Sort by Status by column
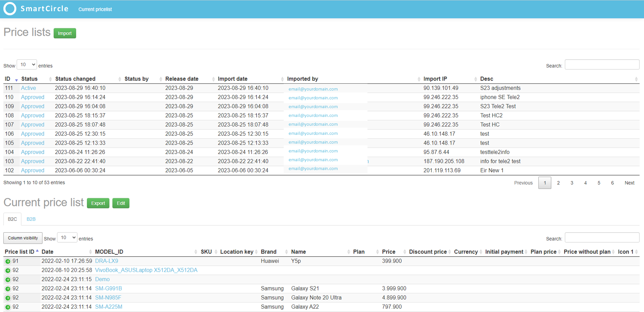 pos(143,79)
